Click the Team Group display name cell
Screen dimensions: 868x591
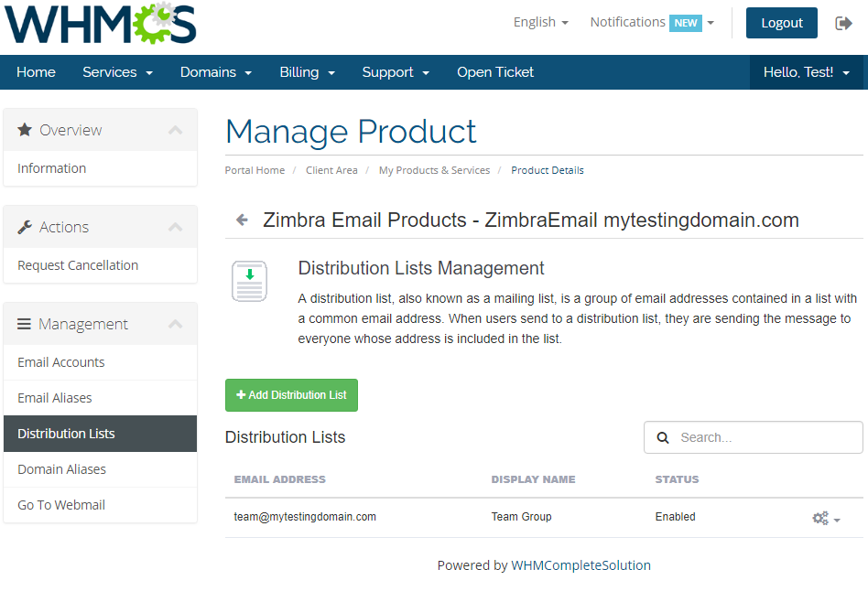coord(522,517)
